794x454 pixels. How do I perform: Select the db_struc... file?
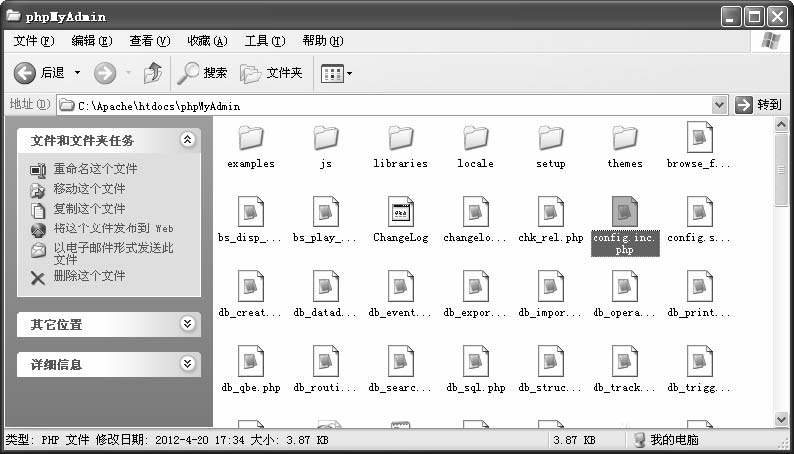(550, 369)
